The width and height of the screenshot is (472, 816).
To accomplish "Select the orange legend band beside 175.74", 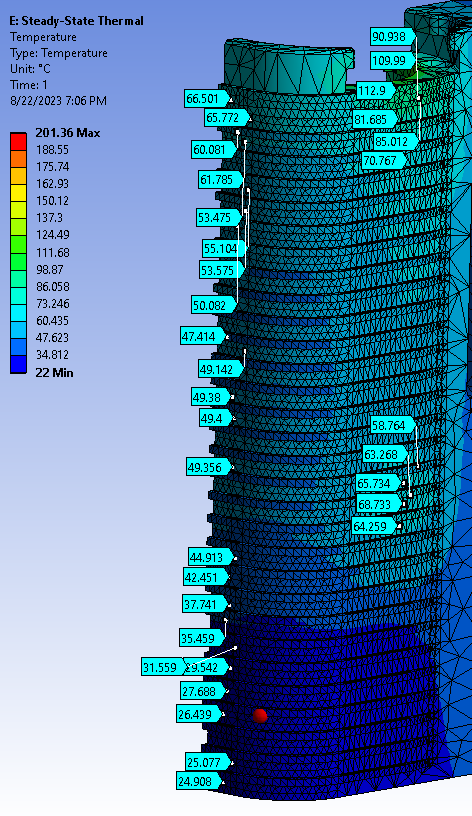I will [18, 159].
